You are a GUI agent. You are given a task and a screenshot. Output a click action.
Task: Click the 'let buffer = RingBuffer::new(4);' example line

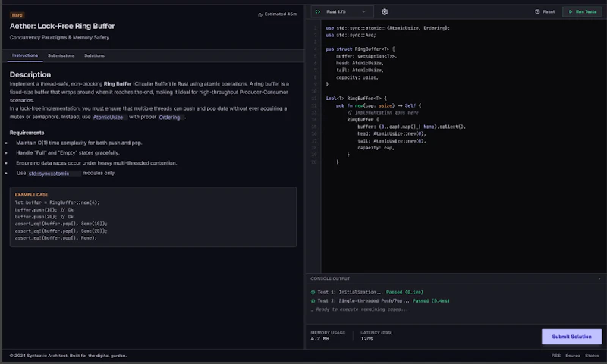(58, 202)
